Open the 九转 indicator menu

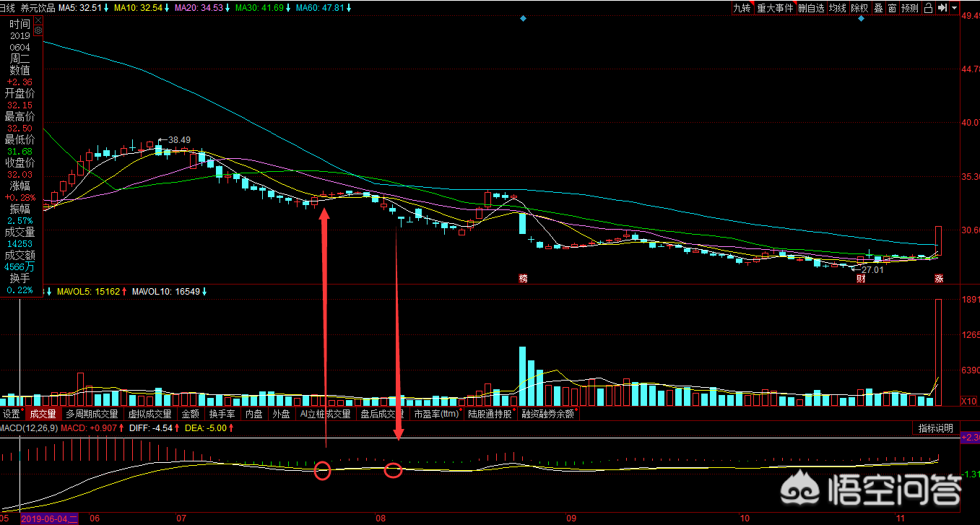[742, 8]
